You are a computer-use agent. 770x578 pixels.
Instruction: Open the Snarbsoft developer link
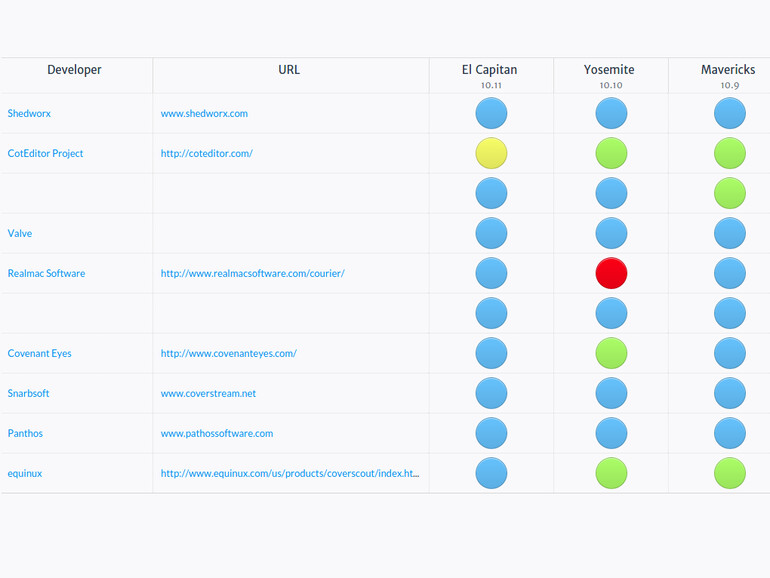pos(28,393)
